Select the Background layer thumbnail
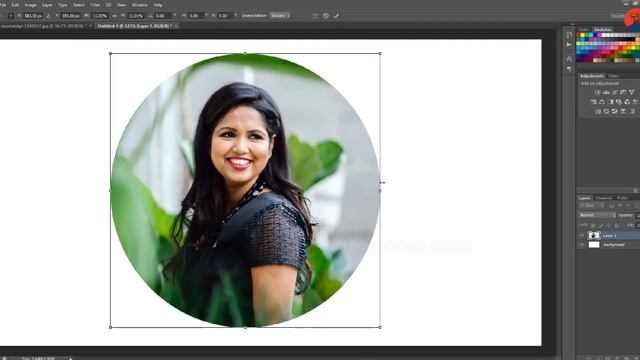This screenshot has height=360, width=640. click(594, 244)
